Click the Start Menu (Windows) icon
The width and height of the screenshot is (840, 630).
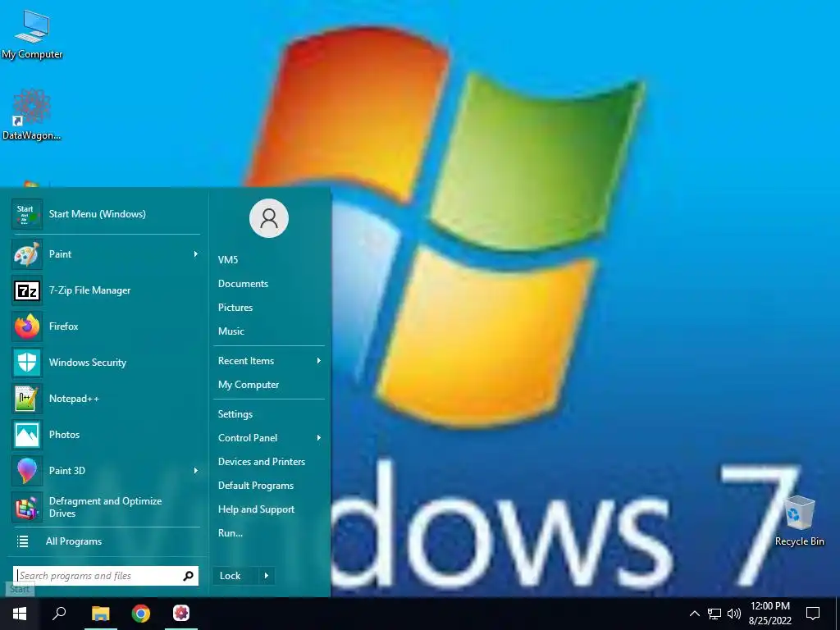27,214
